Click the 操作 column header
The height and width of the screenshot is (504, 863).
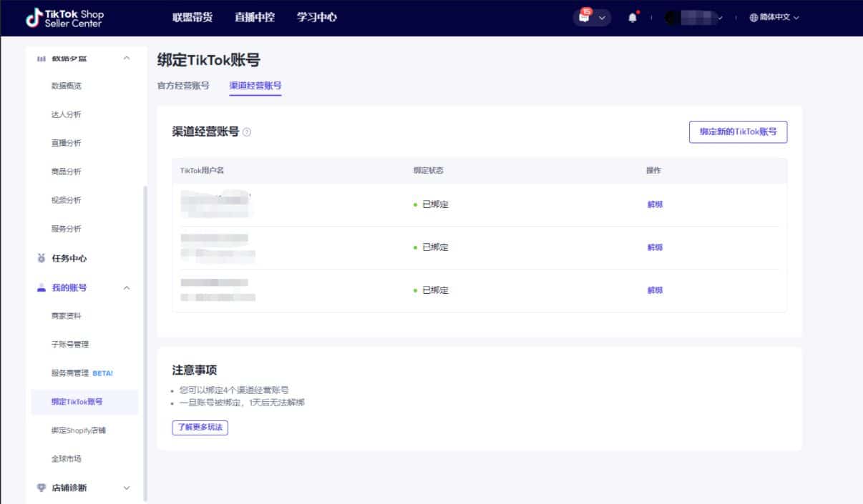653,170
